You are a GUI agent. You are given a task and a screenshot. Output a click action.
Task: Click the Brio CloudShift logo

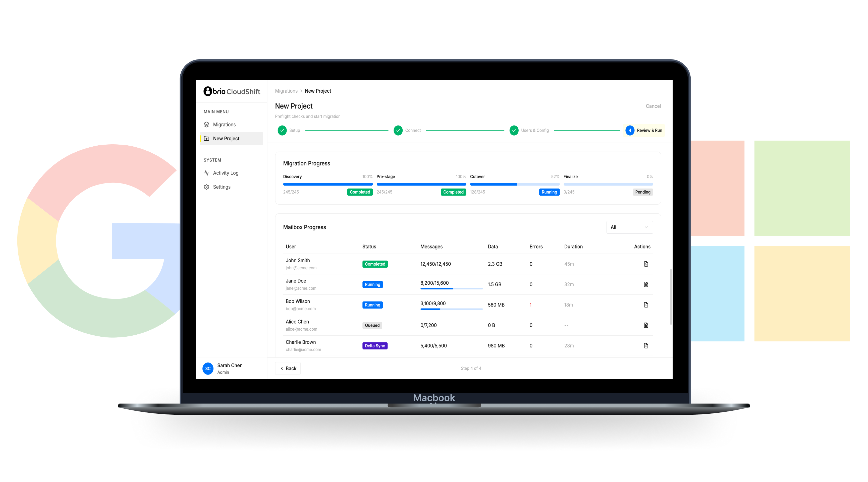232,91
